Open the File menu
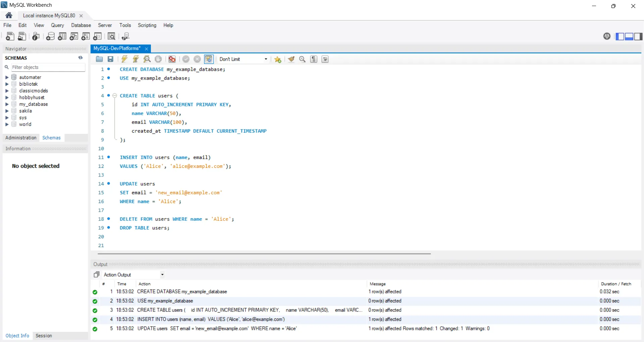This screenshot has width=644, height=342. [7, 25]
